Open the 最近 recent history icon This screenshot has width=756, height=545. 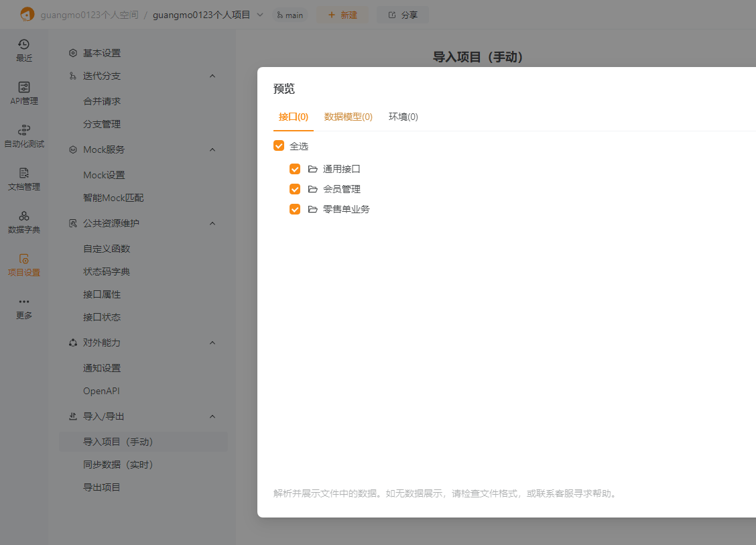point(24,44)
